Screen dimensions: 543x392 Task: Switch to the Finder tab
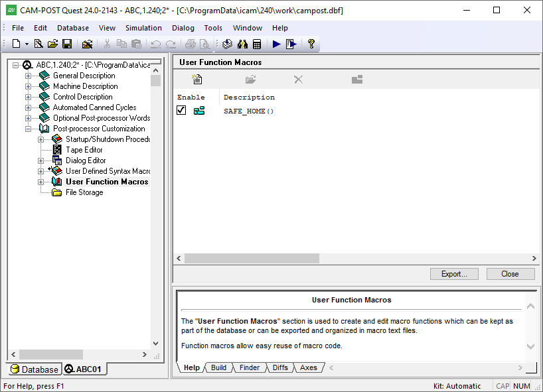point(250,367)
